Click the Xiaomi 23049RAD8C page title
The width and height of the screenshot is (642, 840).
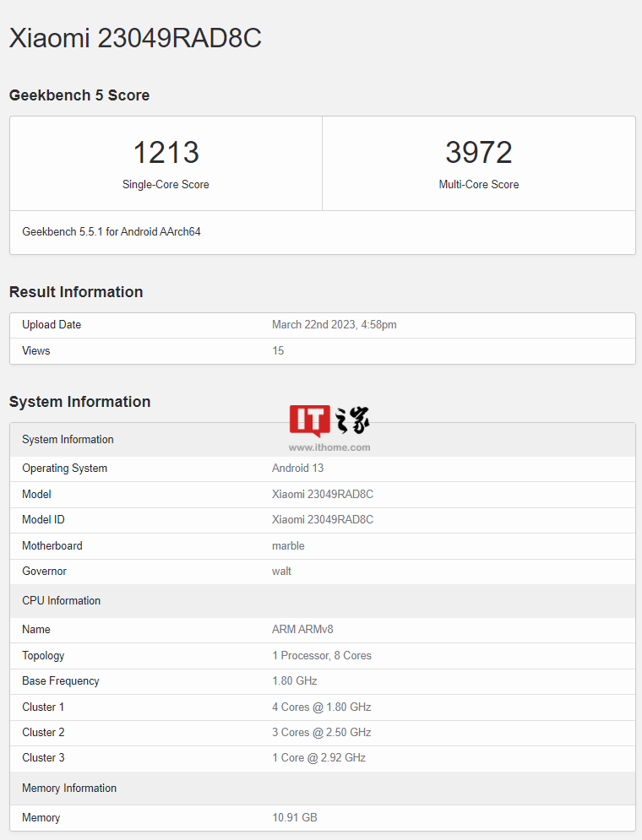(135, 38)
